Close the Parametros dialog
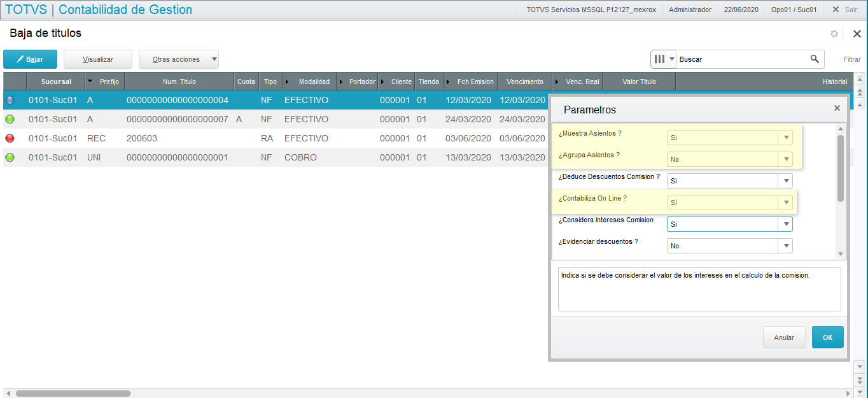This screenshot has height=398, width=868. tap(837, 108)
